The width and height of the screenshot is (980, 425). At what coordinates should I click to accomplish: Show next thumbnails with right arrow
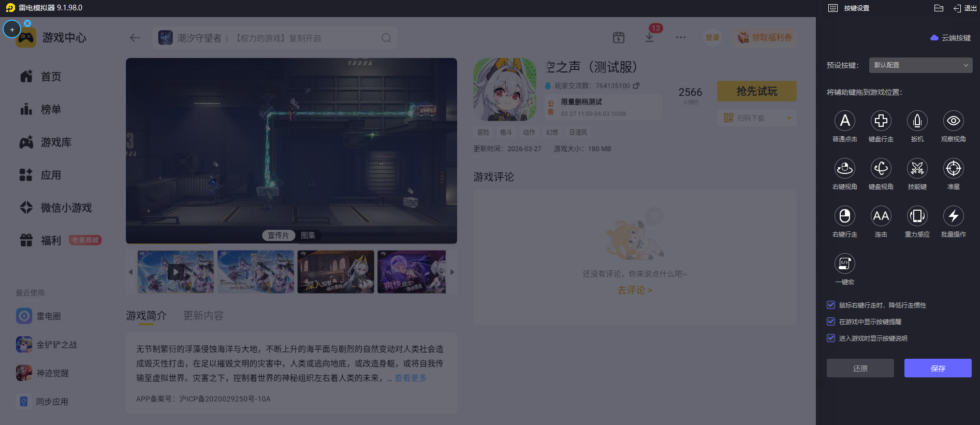click(452, 272)
